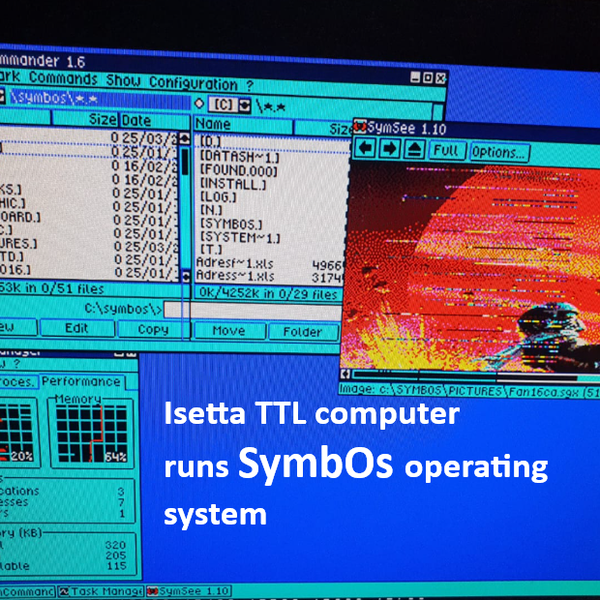Select the [SYSTEM~1.] folder

(240, 237)
